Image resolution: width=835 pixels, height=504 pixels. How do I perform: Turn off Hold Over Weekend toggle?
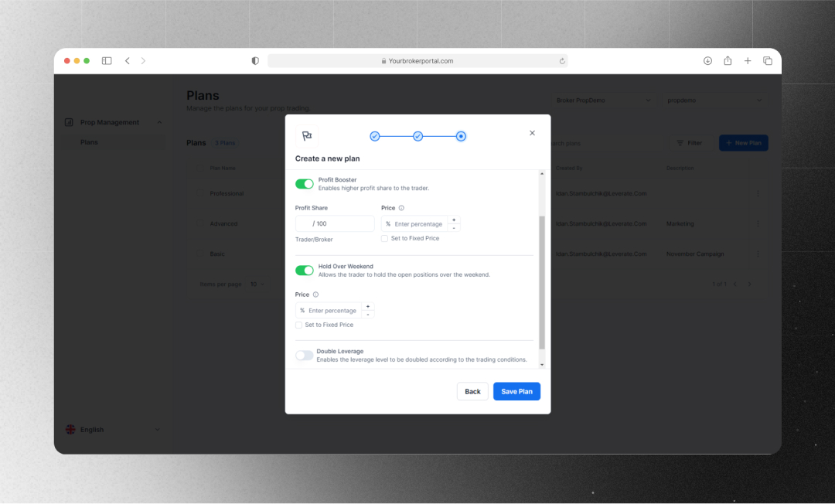click(305, 271)
